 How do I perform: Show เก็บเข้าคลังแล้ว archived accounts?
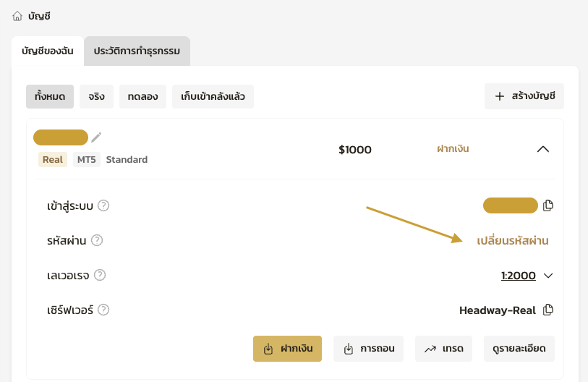pyautogui.click(x=213, y=96)
